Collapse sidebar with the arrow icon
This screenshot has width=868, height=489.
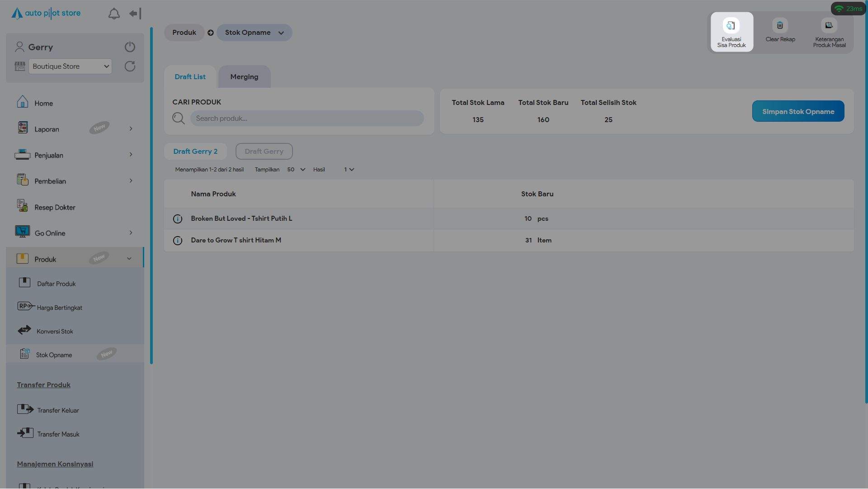(x=135, y=14)
